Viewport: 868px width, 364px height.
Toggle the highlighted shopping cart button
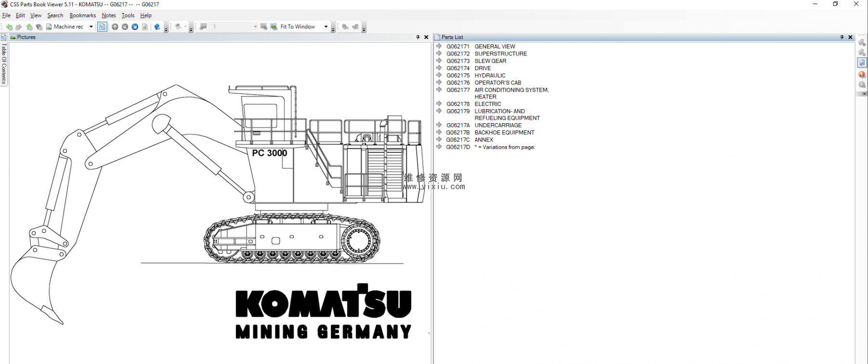pyautogui.click(x=862, y=63)
